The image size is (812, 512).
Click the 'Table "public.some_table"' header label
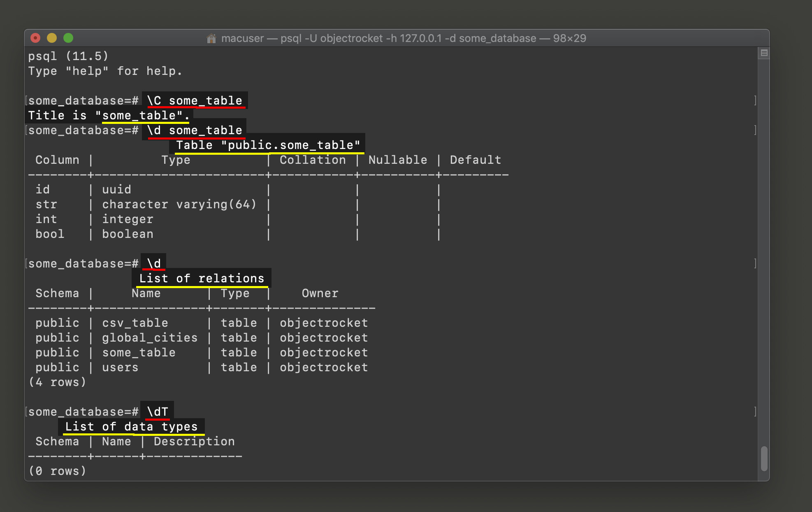click(267, 145)
